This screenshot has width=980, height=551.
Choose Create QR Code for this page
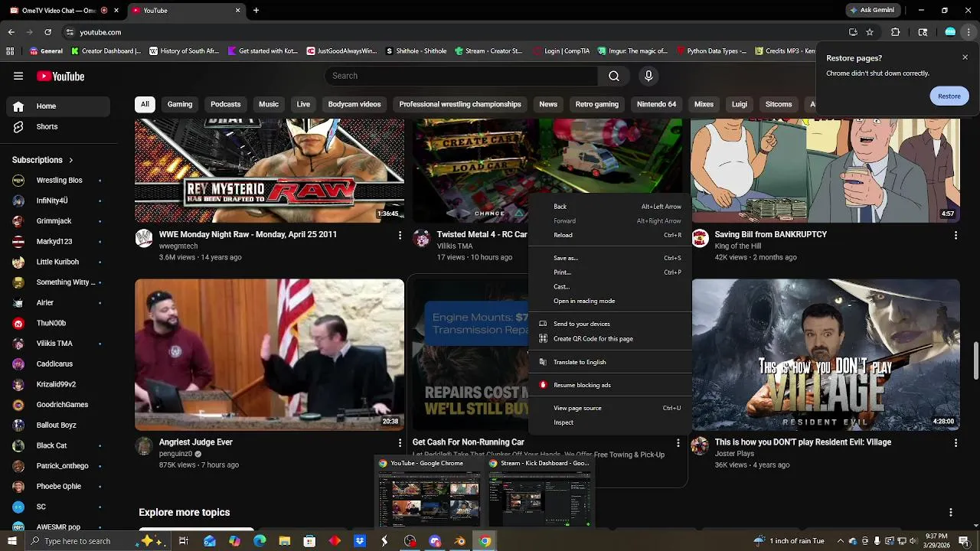(x=609, y=339)
